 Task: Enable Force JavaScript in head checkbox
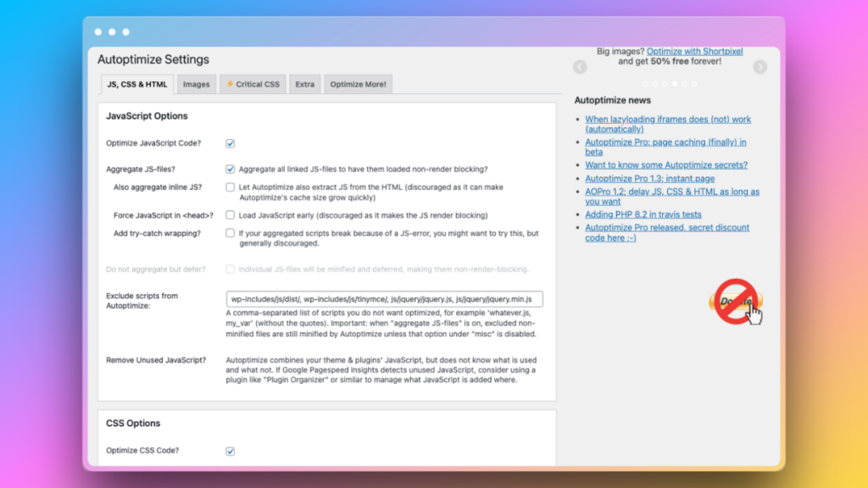point(231,214)
